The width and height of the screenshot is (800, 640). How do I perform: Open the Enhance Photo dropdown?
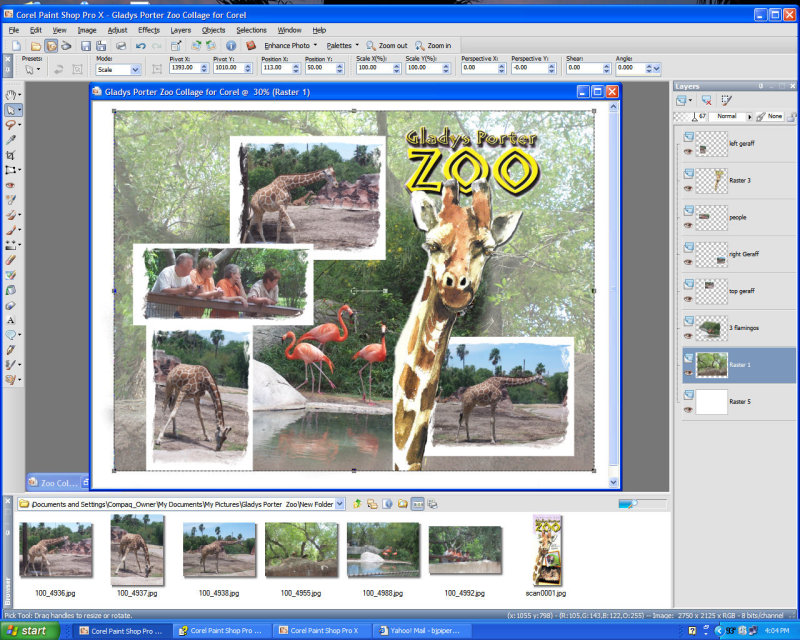pos(290,45)
